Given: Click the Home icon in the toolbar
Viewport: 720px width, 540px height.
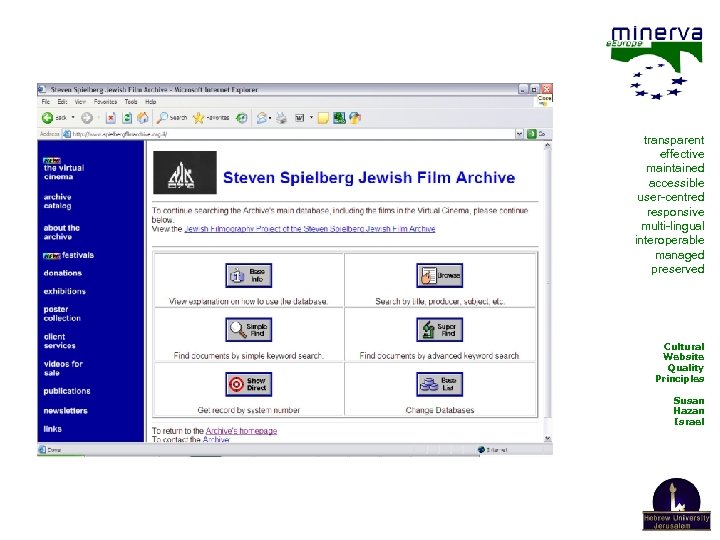Looking at the screenshot, I should (143, 118).
